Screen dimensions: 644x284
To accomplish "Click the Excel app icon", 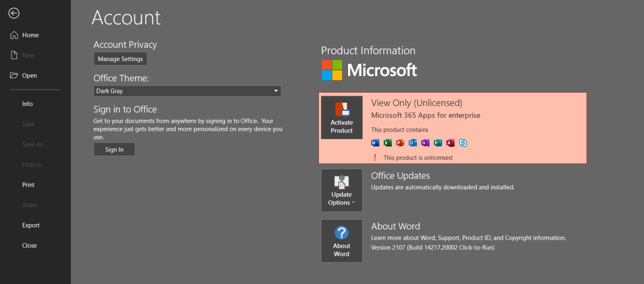I will coord(387,143).
